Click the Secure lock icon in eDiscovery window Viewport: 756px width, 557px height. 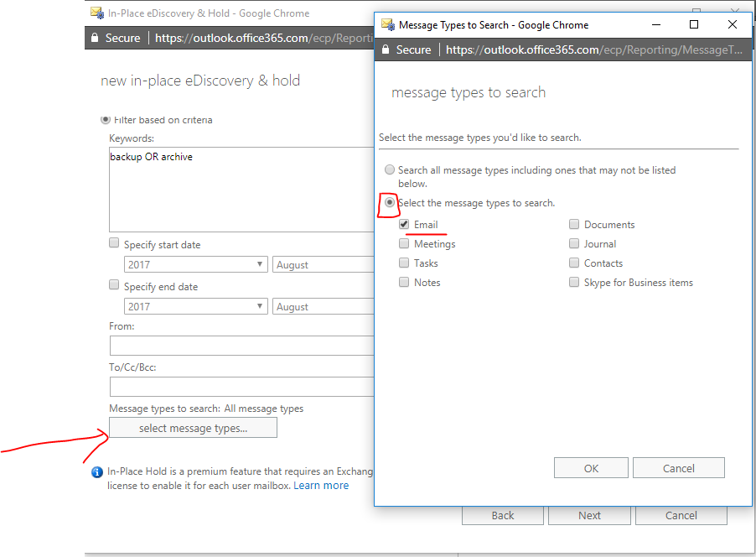tap(95, 38)
